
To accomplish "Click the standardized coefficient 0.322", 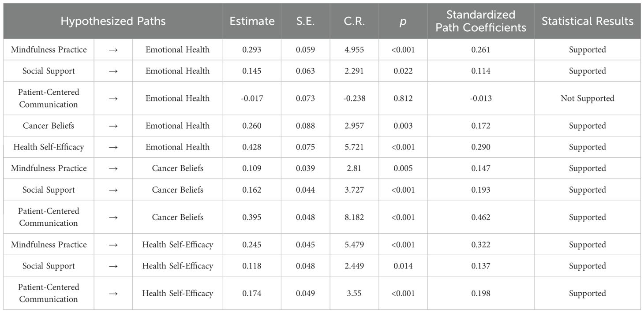I will click(480, 244).
